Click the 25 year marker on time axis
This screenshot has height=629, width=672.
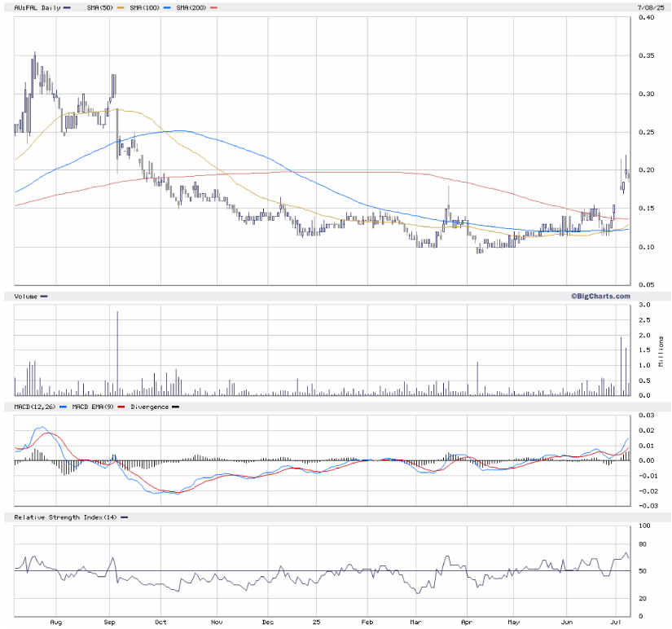317,622
